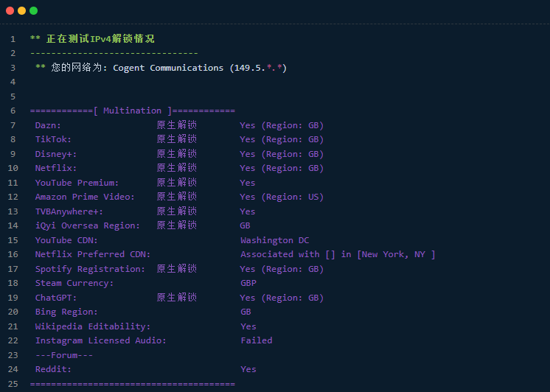
Task: Click the Amazon Prime Video US region result
Action: pos(282,197)
